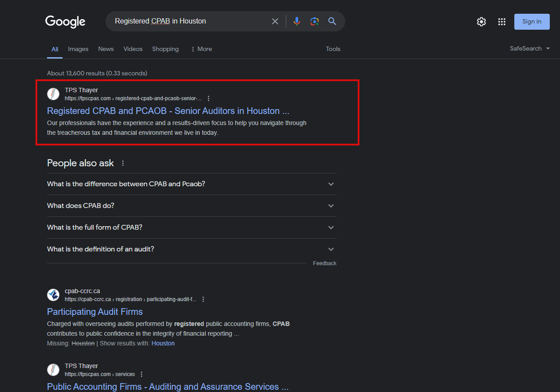Viewport: 560px width, 392px height.
Task: Expand "What is the difference between CPAB and Pcaob?"
Action: [331, 184]
